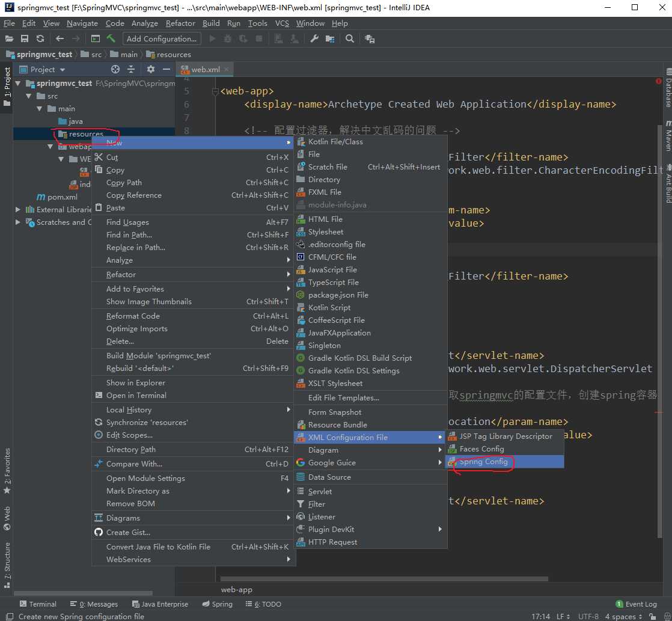Open the Spring tool window

(217, 604)
